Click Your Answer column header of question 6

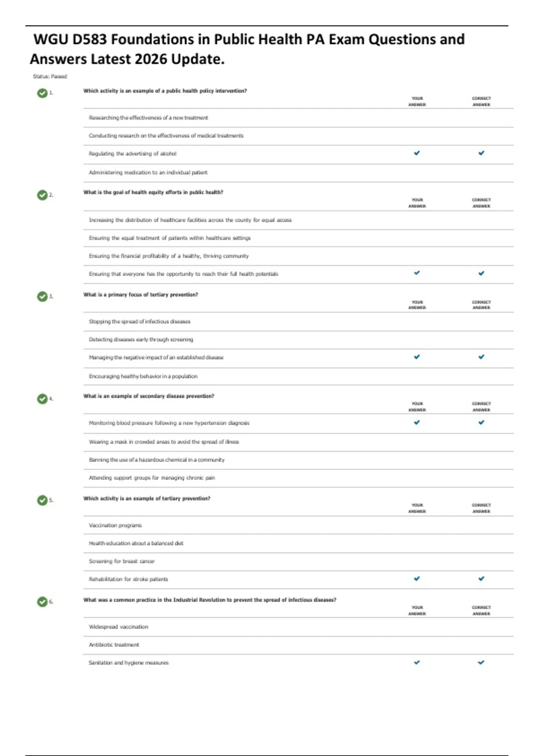[417, 610]
